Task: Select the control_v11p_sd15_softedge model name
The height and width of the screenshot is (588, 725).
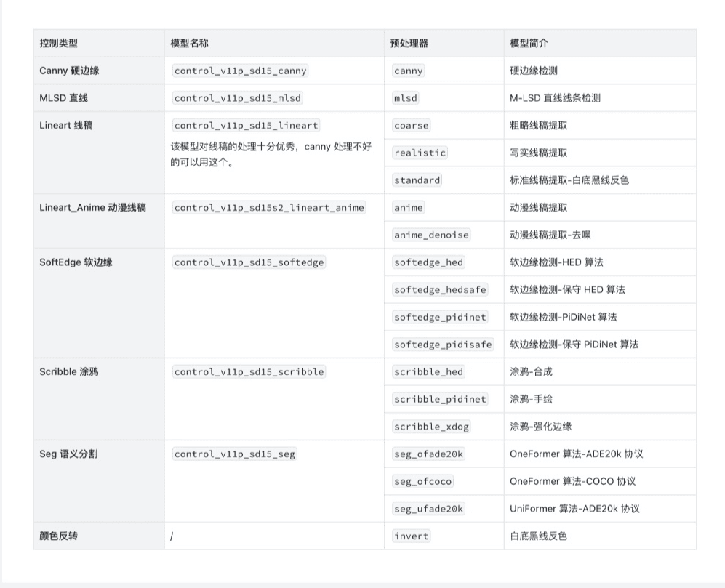Action: pyautogui.click(x=249, y=262)
